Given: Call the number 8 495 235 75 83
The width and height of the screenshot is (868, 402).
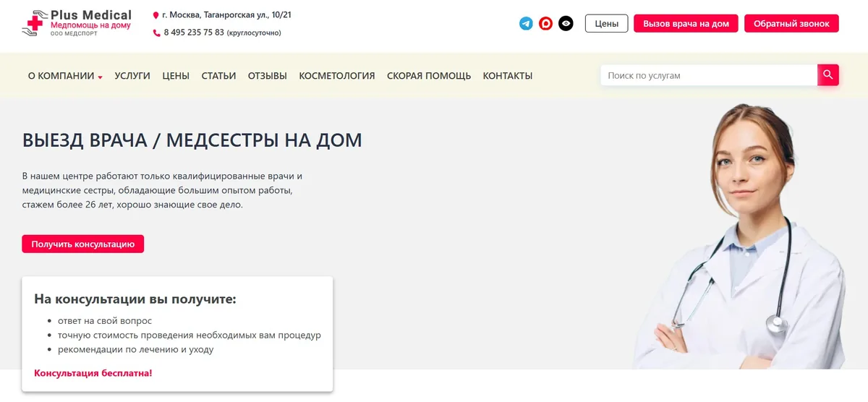Looking at the screenshot, I should click(x=194, y=33).
